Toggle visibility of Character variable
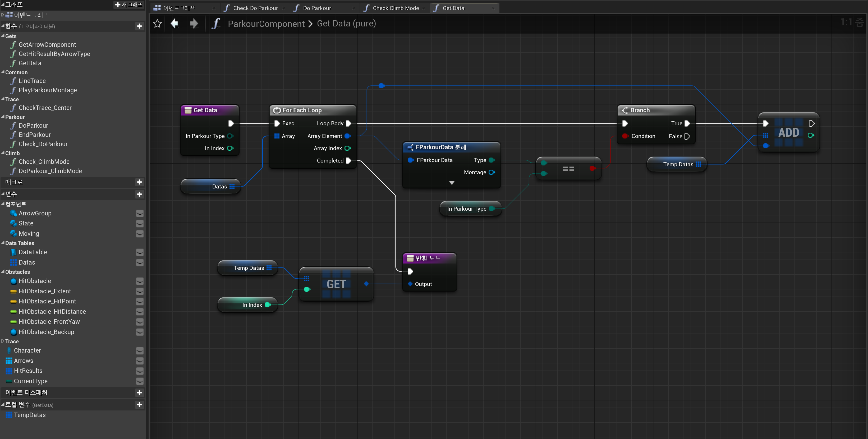Viewport: 868px width, 439px height. (x=140, y=350)
